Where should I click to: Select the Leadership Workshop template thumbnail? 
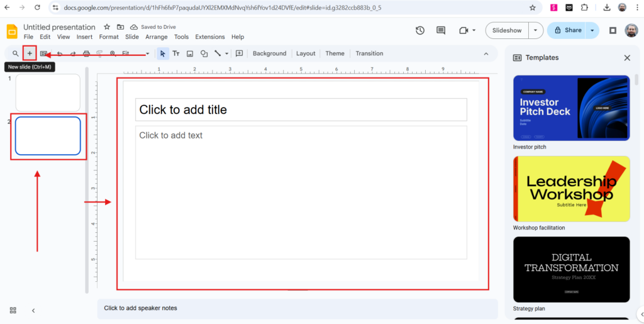pos(571,189)
